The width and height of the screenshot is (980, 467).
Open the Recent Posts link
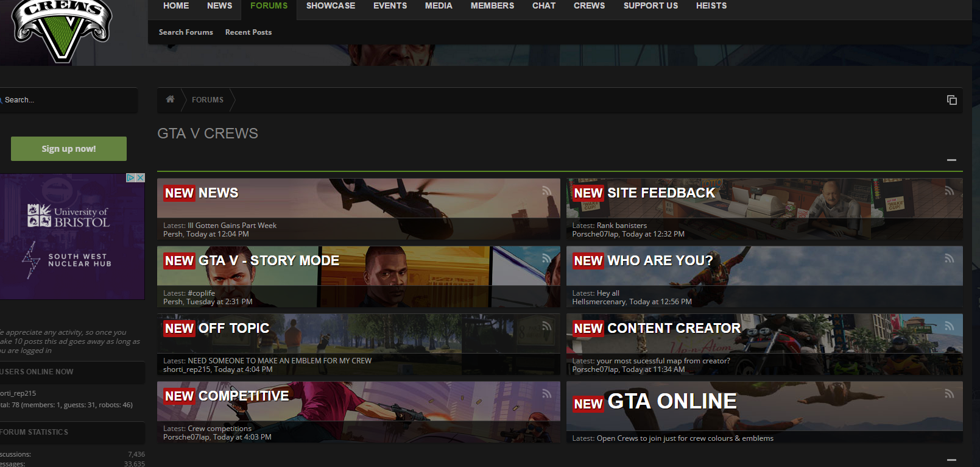tap(248, 32)
